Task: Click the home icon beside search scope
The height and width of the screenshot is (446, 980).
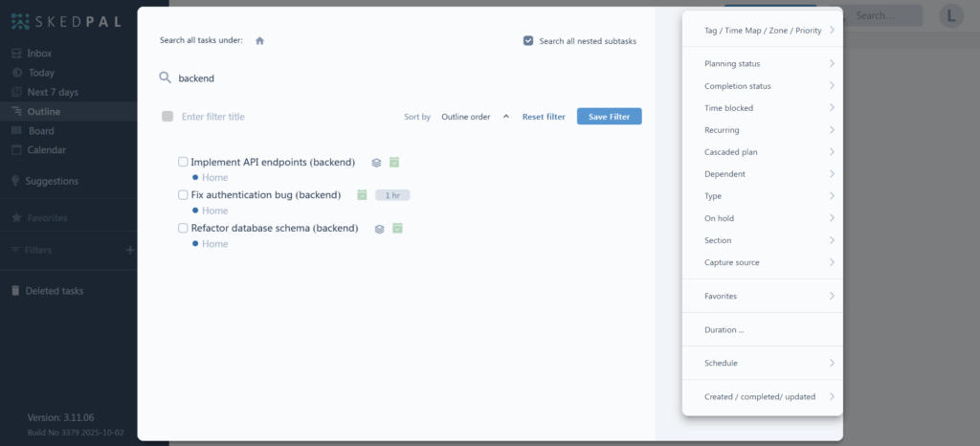Action: click(x=259, y=40)
